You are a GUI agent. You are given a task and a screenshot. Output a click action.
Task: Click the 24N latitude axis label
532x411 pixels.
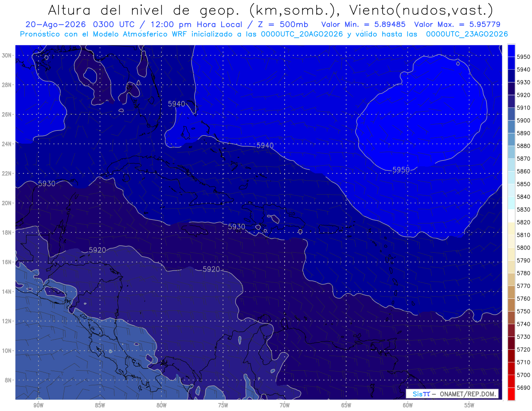click(x=8, y=144)
